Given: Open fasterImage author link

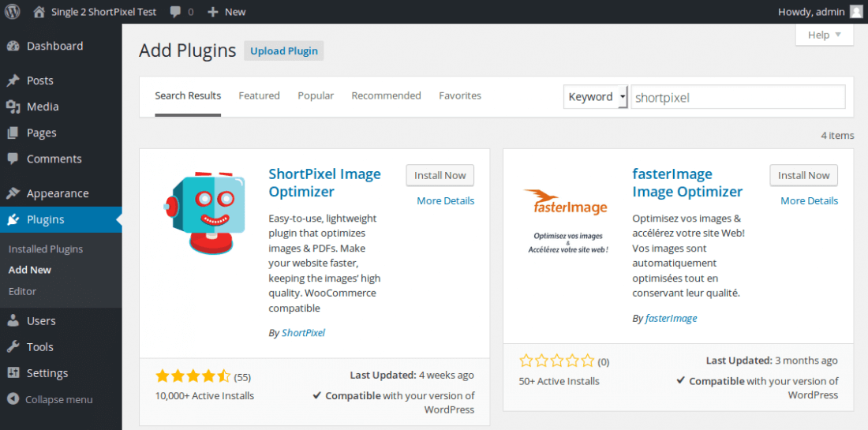Looking at the screenshot, I should 671,318.
